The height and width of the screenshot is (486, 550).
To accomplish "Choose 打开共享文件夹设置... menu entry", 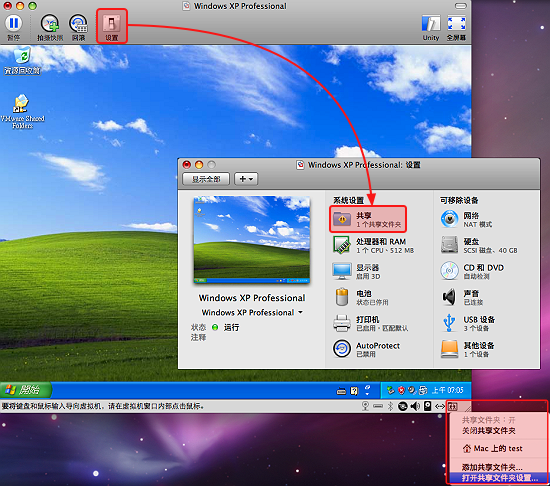I will point(498,478).
